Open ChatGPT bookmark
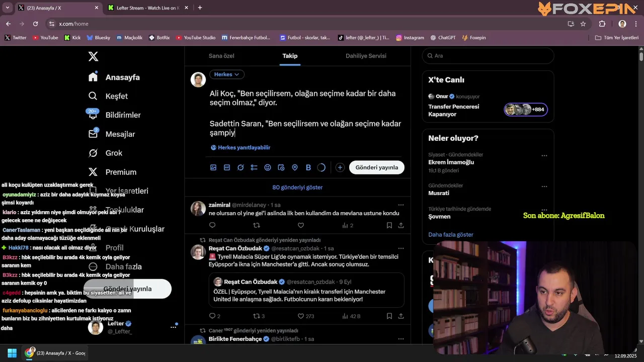The height and width of the screenshot is (362, 644). point(443,38)
